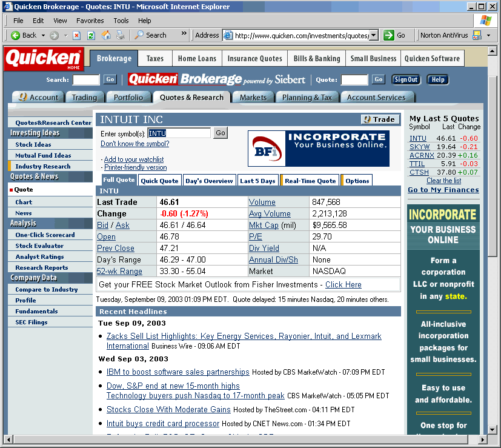Click the Print icon in the toolbar
501x448 pixels.
[x=121, y=35]
